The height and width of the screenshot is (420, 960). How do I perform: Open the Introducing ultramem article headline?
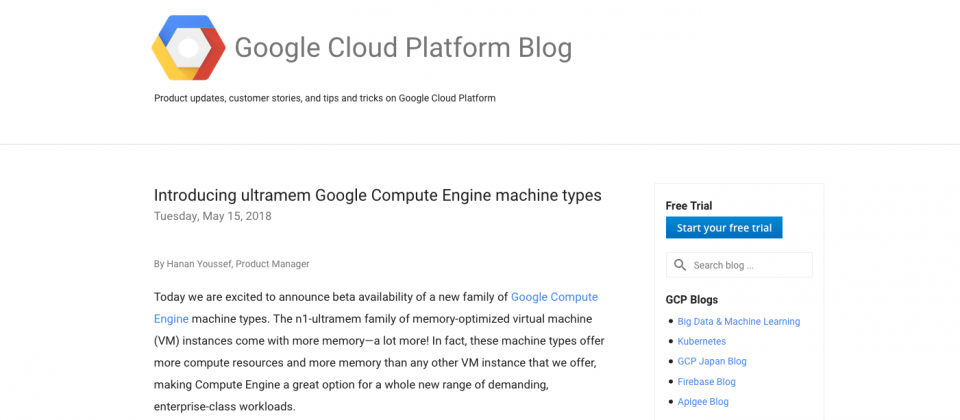point(377,195)
